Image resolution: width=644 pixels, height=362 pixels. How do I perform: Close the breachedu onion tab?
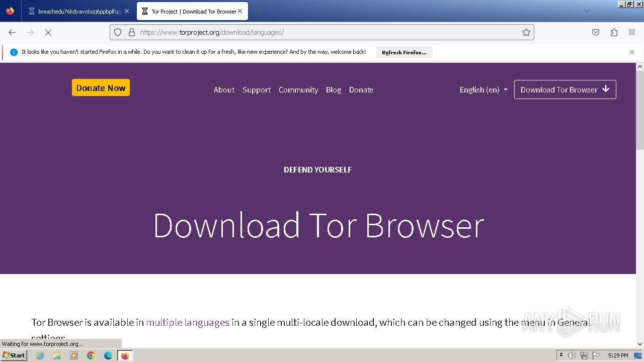127,11
